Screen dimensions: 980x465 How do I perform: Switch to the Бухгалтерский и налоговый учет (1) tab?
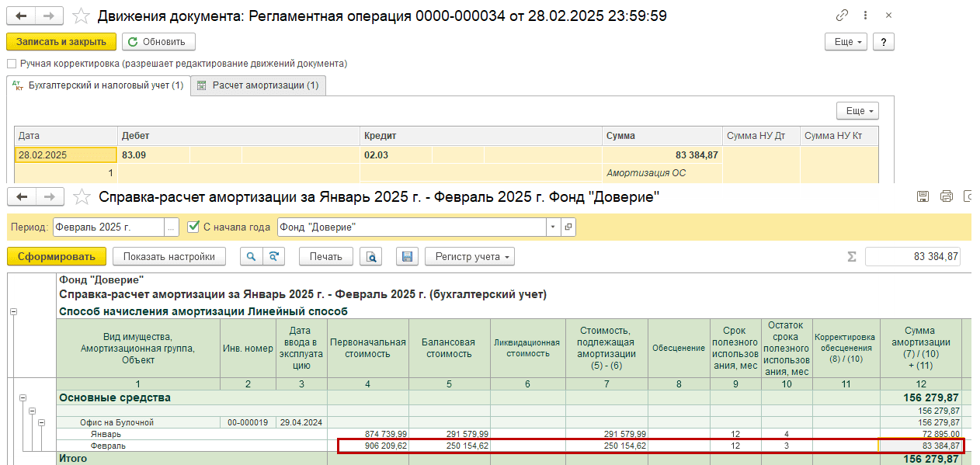click(x=98, y=85)
